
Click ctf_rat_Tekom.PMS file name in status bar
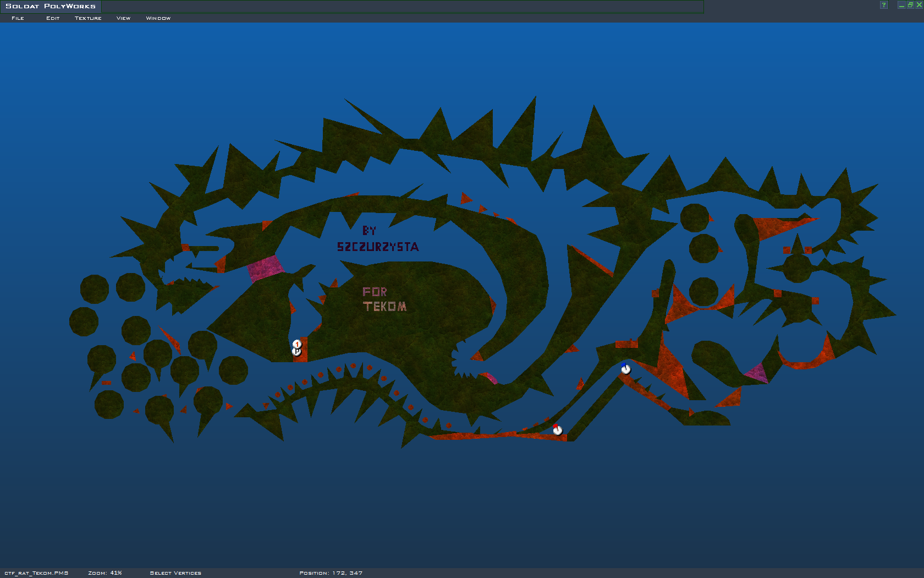pos(36,573)
